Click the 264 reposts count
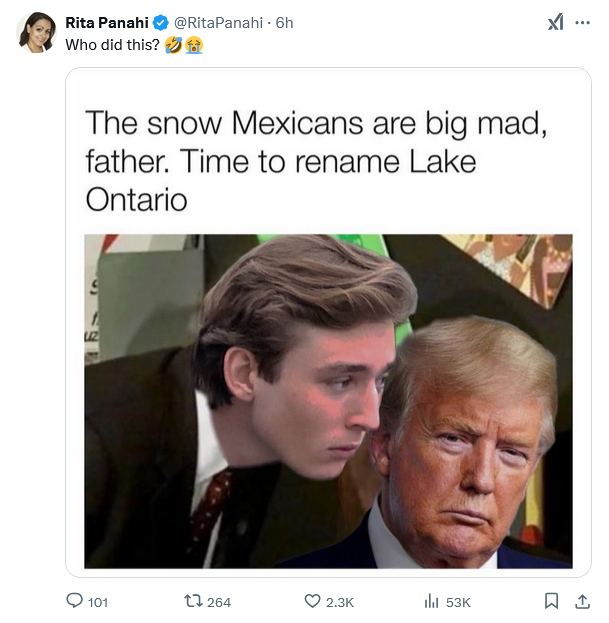Viewport: 609px width, 623px height. 219,602
